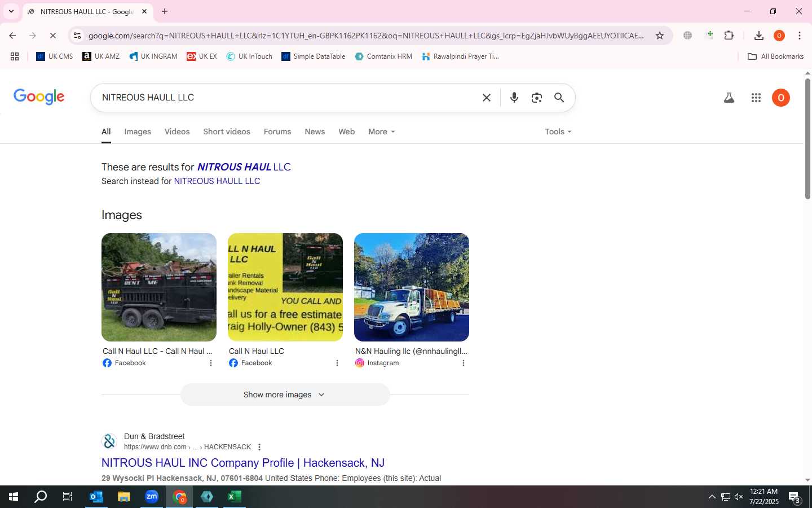Open the All Bookmarks folder
Image resolution: width=812 pixels, height=508 pixels.
point(775,56)
